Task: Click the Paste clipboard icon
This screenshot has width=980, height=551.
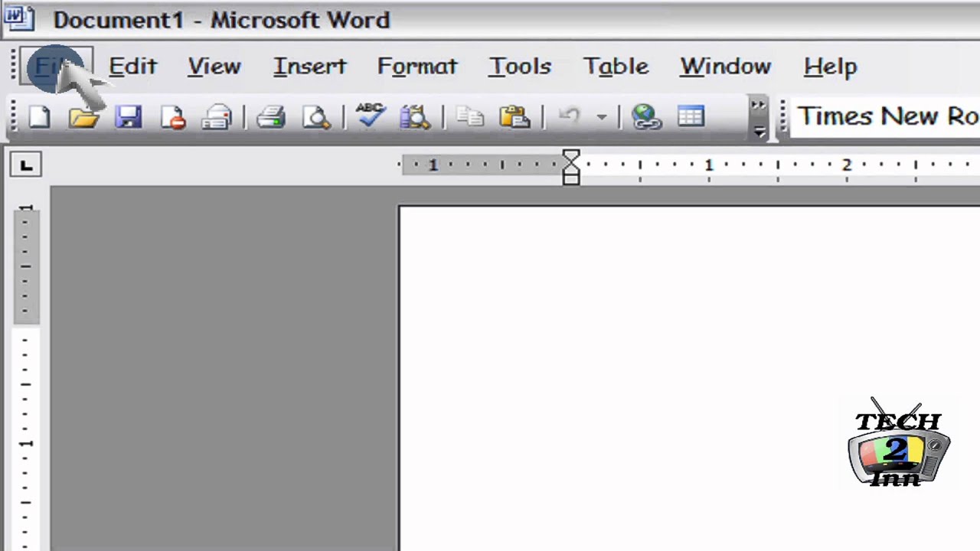Action: click(514, 117)
